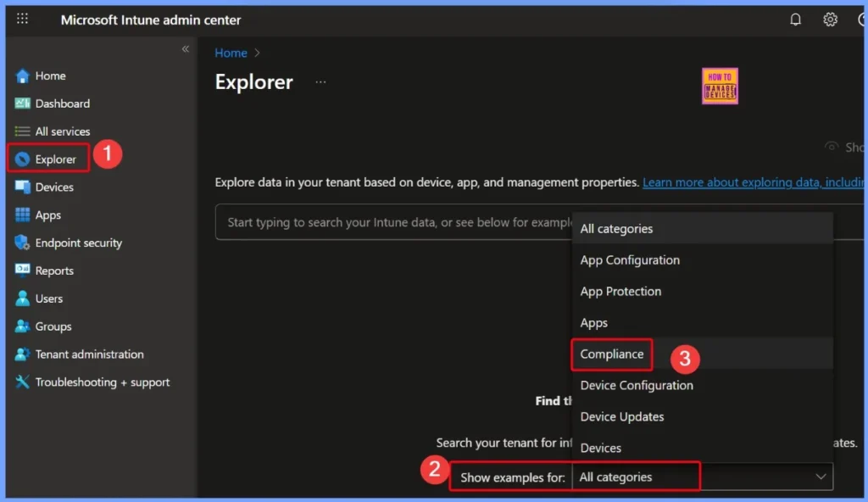Open the app launcher grid icon
Viewport: 868px width, 502px height.
tap(22, 19)
